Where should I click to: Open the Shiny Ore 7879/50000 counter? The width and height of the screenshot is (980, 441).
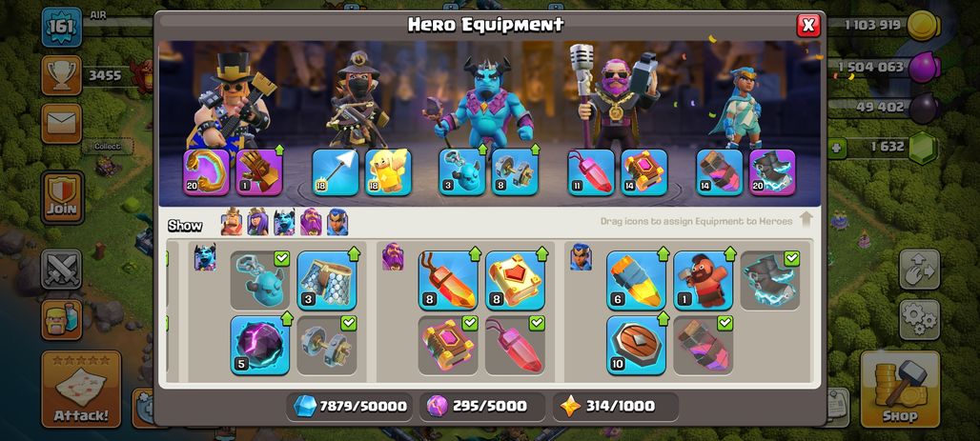[351, 407]
